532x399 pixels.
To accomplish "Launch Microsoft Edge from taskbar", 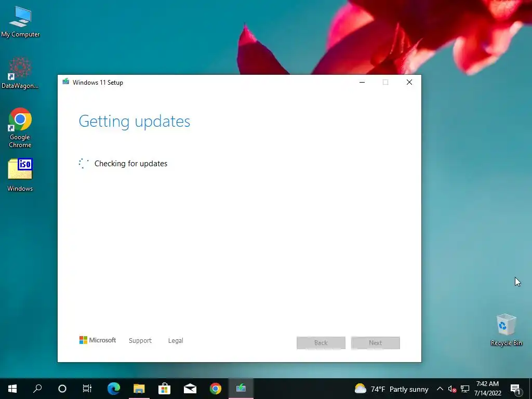I will [114, 389].
